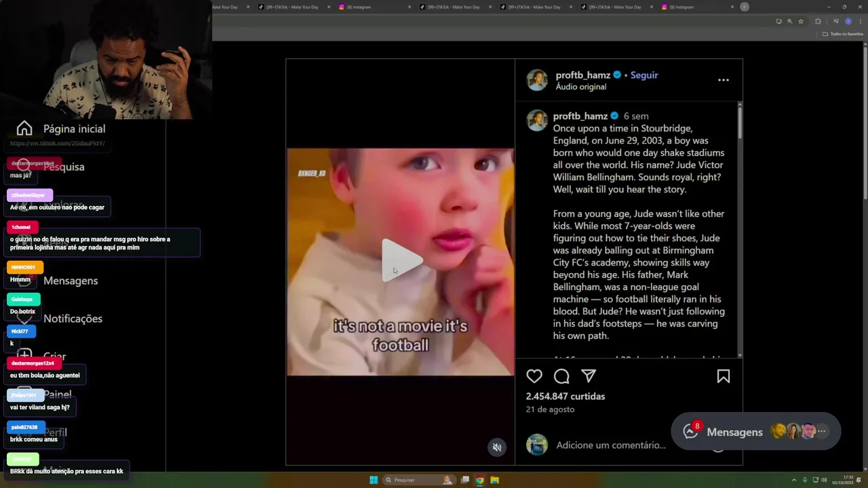Click the caption panel scrollbar thumb
This screenshot has width=868, height=488.
pos(739,123)
